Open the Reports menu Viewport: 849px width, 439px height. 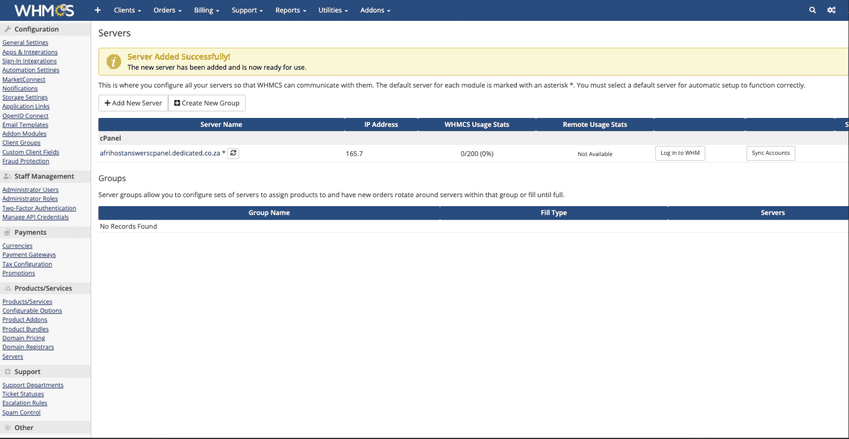290,10
